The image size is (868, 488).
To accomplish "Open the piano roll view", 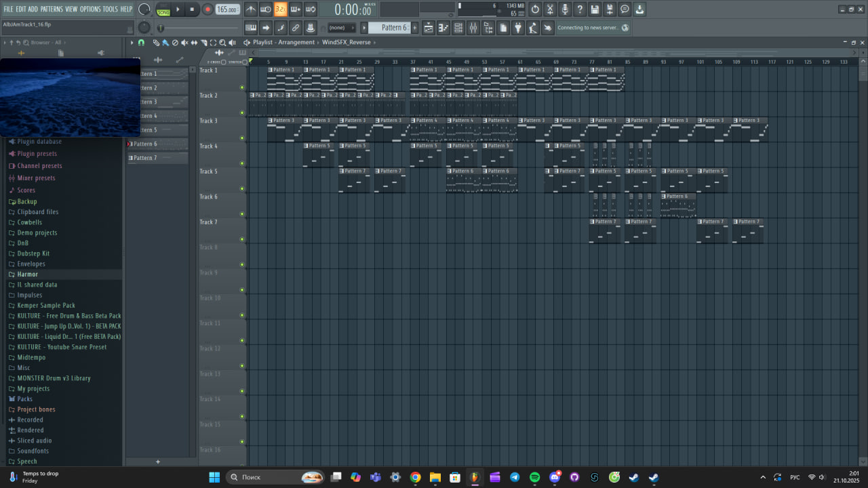I will 443,28.
